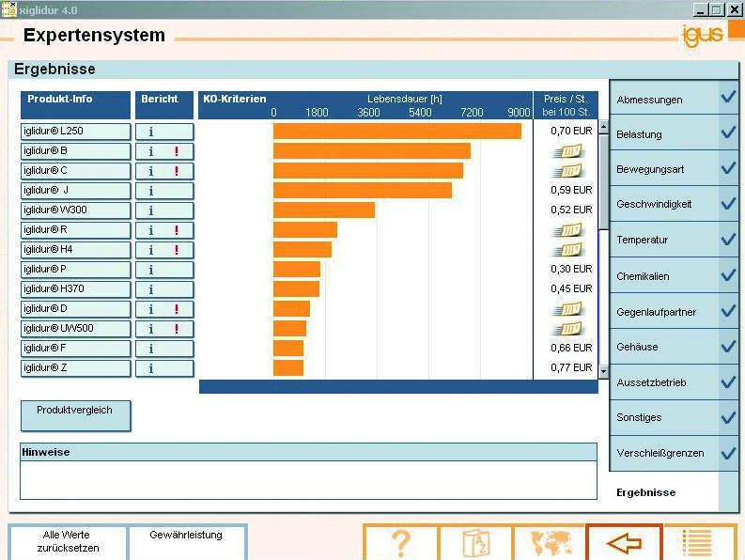Open the Aussetzbetrieb step tab
The height and width of the screenshot is (560, 745).
[674, 382]
